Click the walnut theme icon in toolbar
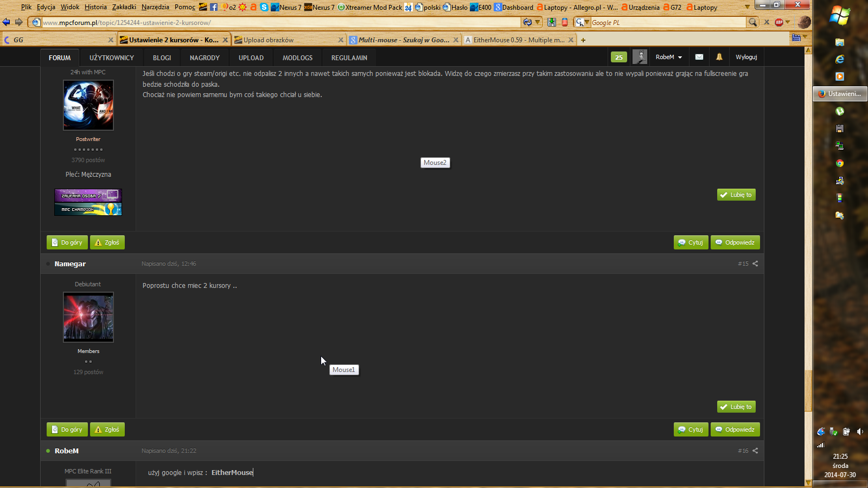 tap(805, 22)
